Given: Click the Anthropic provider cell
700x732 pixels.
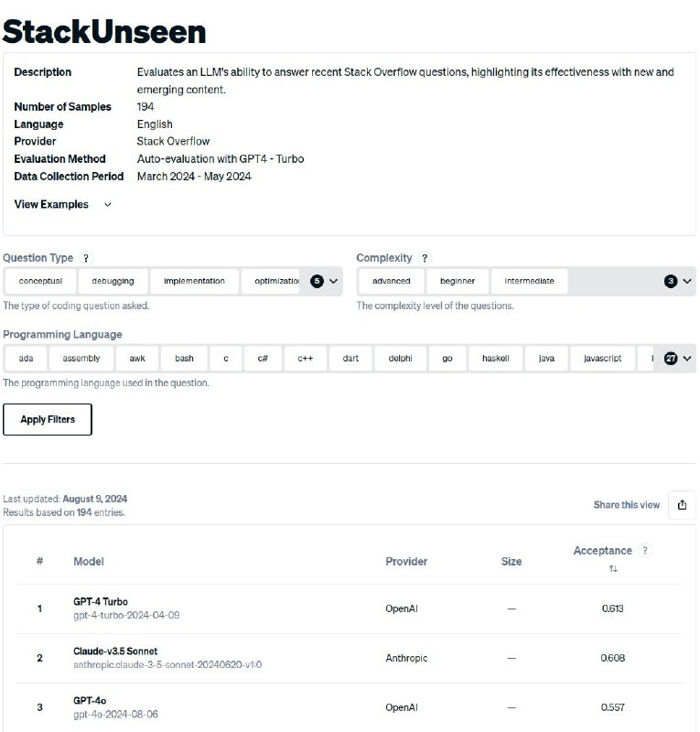Looking at the screenshot, I should click(x=406, y=658).
